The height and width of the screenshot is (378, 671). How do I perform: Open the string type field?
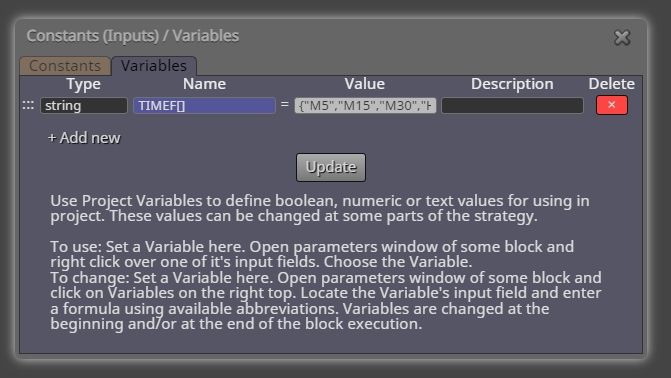(x=84, y=105)
